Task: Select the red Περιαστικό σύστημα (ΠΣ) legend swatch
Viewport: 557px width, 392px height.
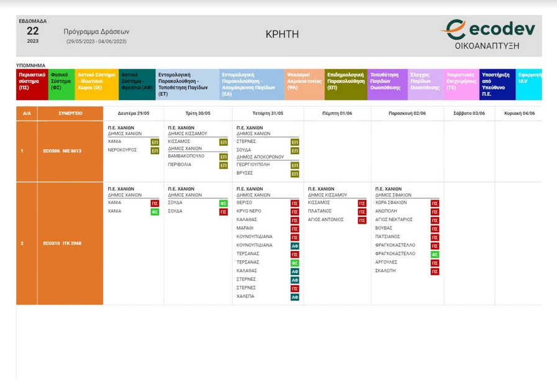Action: click(32, 84)
